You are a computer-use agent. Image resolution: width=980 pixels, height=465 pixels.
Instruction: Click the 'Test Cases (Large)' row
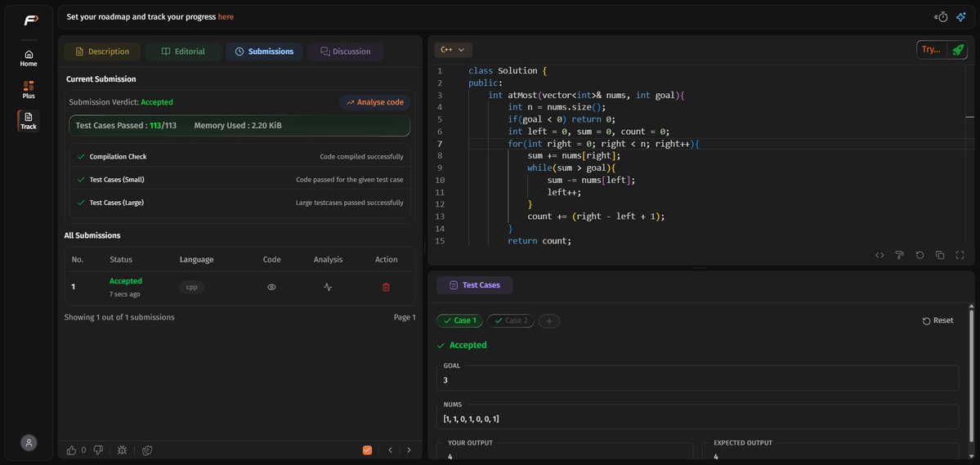click(x=240, y=203)
